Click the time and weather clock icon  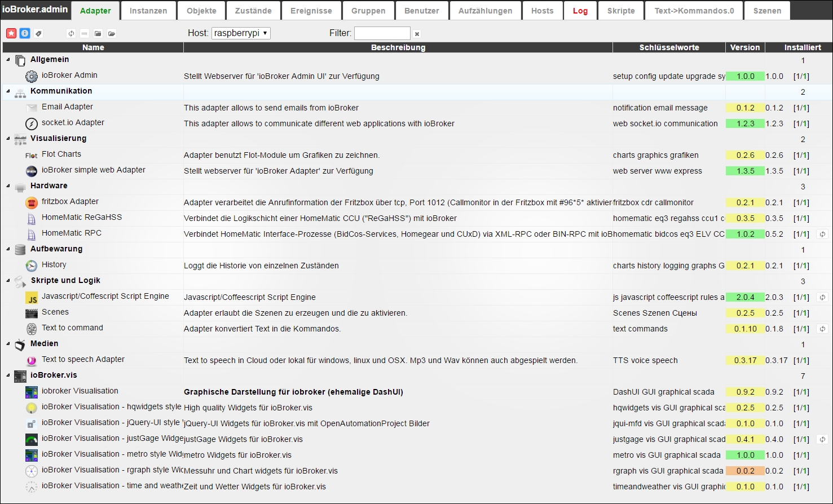(32, 487)
